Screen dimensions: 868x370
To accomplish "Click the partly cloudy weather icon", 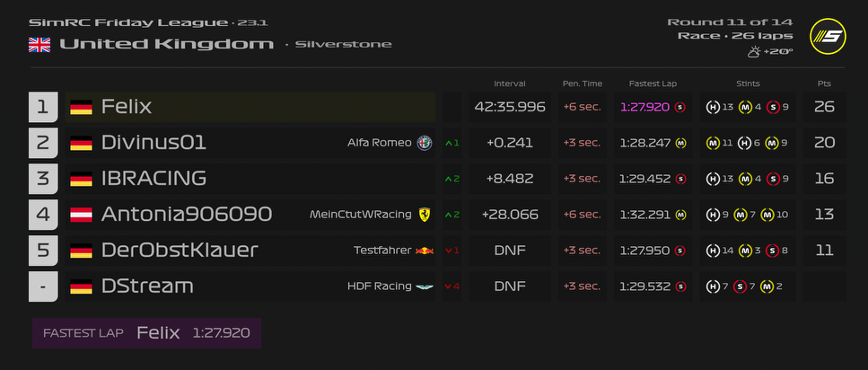I will (x=754, y=52).
